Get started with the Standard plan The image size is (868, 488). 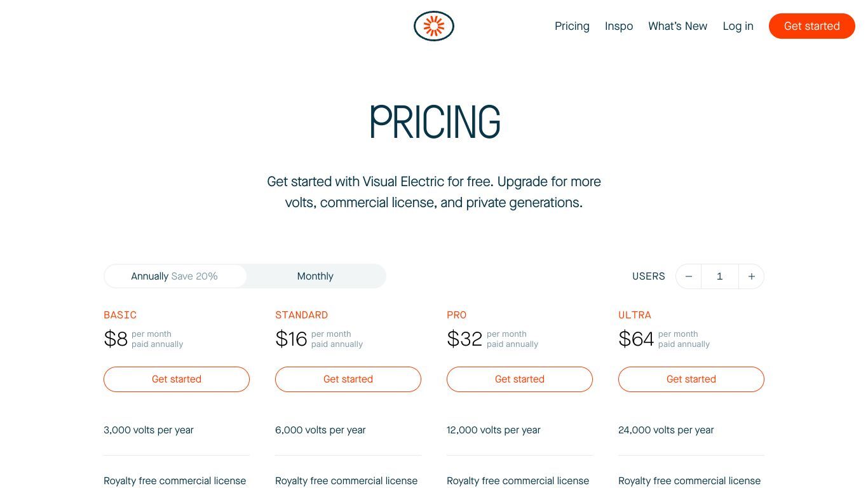(348, 379)
